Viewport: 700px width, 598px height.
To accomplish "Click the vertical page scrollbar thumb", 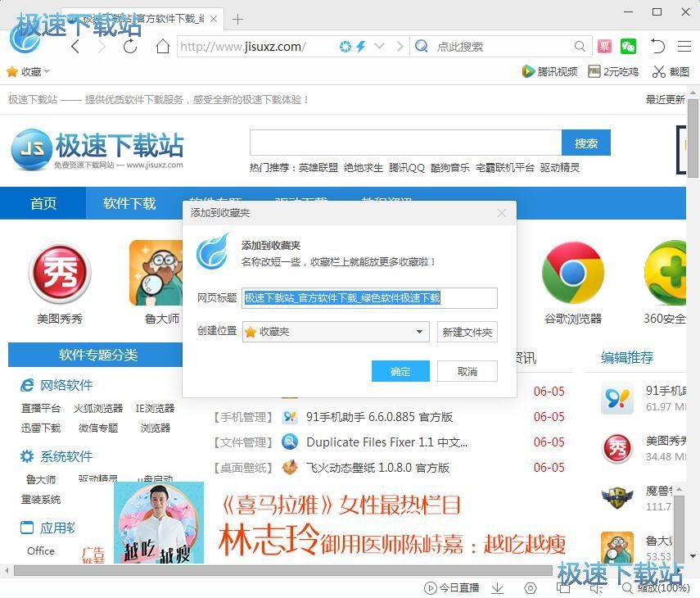I will pyautogui.click(x=693, y=138).
